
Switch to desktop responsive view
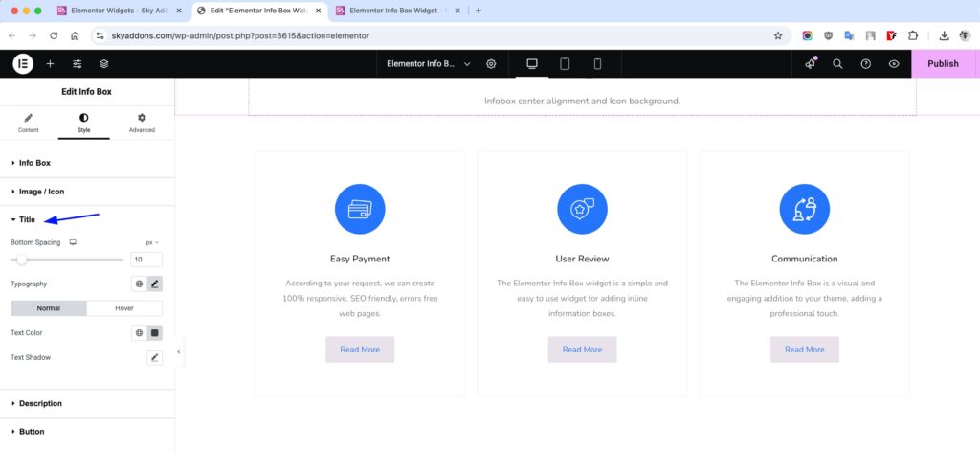point(532,64)
